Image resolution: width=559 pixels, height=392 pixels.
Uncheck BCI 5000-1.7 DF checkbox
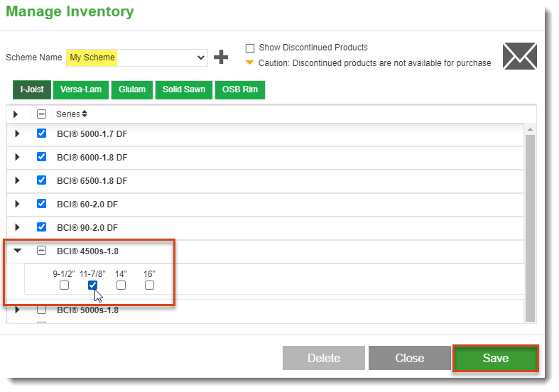coord(41,134)
